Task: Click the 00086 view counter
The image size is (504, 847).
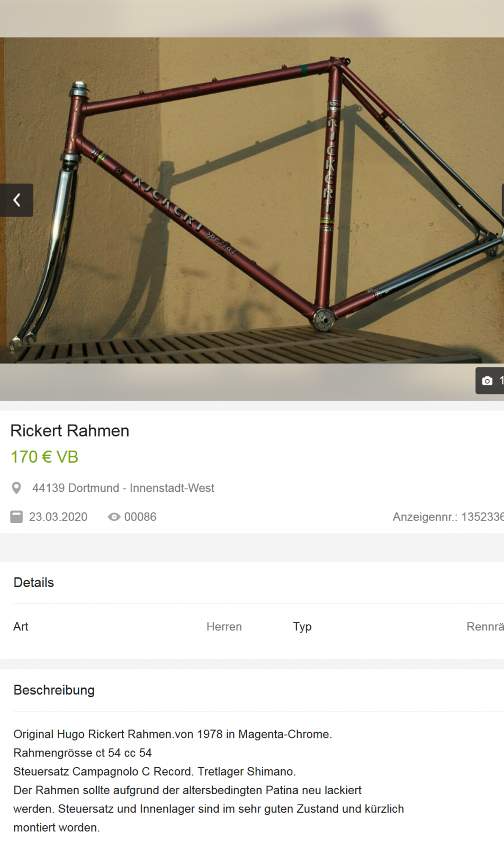Action: click(140, 517)
